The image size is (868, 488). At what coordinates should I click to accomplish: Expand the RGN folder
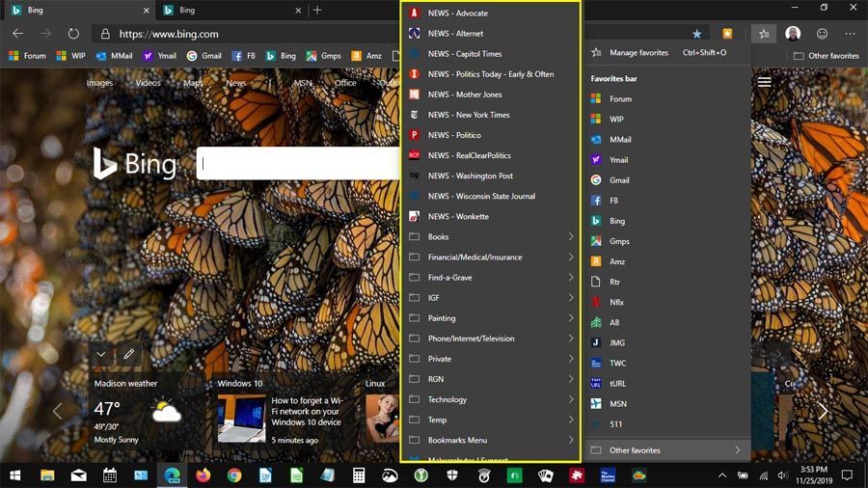(x=491, y=379)
